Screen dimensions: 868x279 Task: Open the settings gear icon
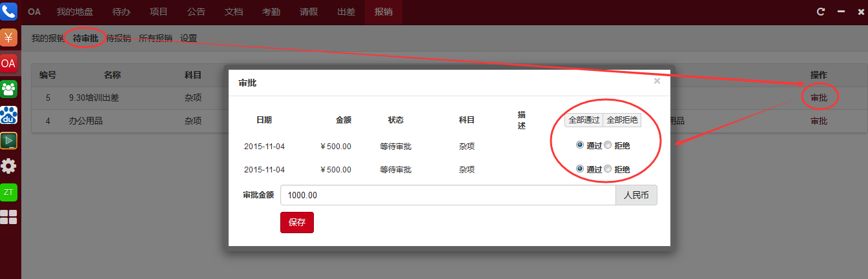point(8,167)
